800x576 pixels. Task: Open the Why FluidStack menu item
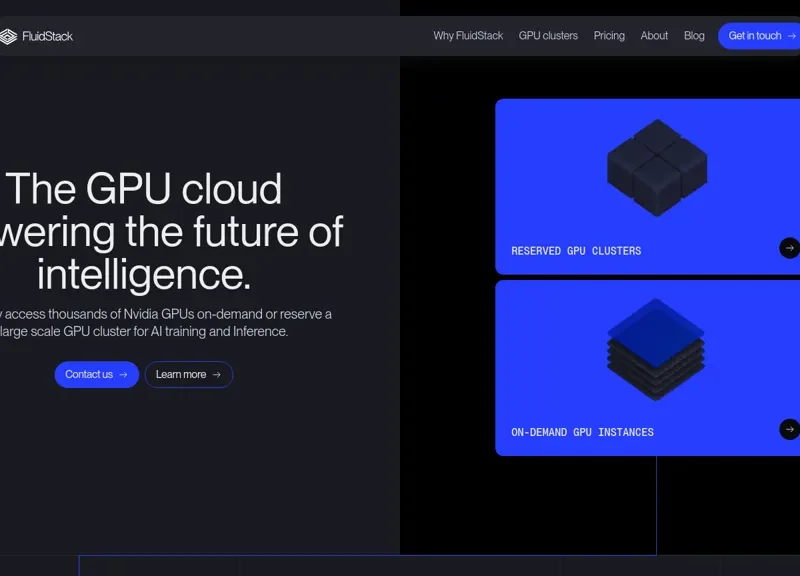click(x=467, y=35)
